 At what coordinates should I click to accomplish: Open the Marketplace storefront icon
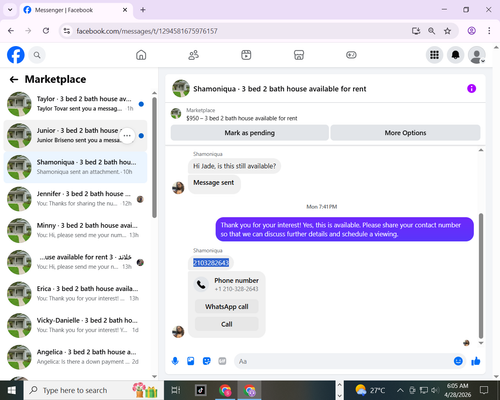[299, 55]
